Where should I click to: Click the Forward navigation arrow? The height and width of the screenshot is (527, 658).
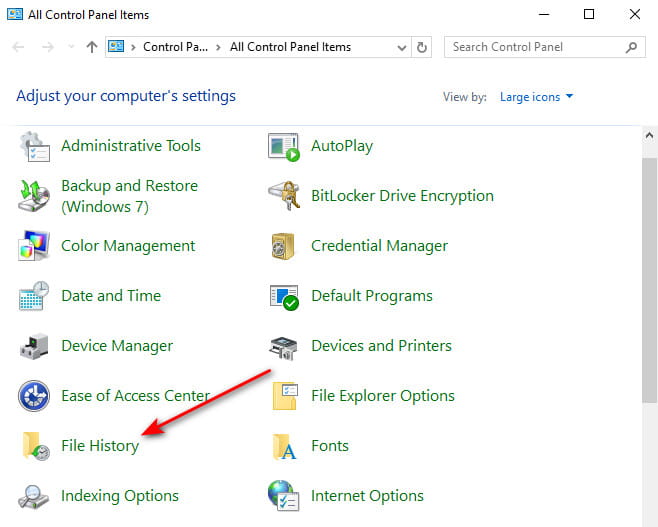(x=48, y=47)
